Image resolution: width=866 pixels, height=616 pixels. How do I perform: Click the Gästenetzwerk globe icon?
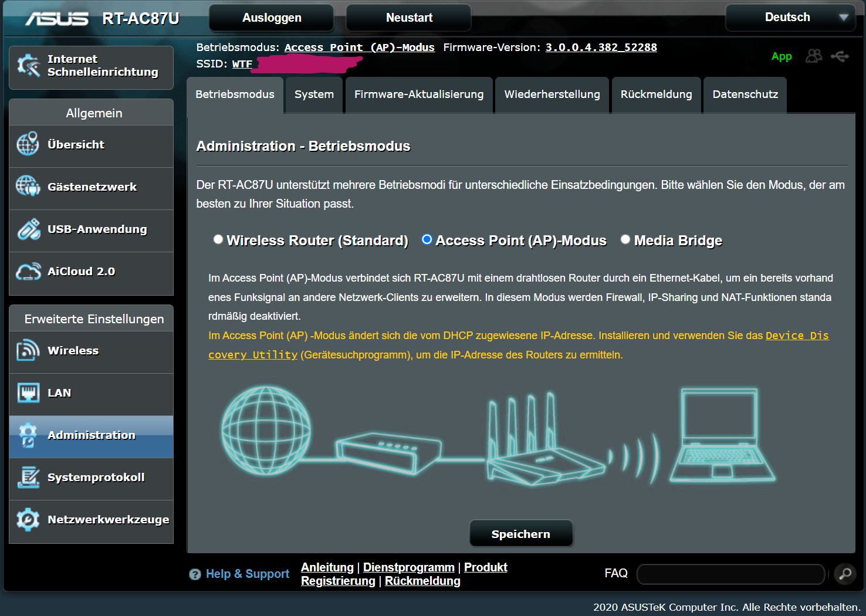28,186
